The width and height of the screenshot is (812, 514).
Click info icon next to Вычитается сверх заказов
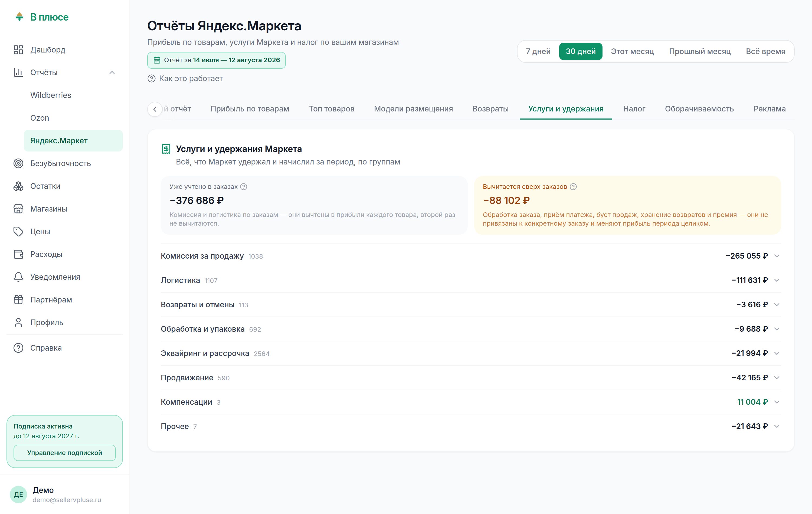pos(573,187)
